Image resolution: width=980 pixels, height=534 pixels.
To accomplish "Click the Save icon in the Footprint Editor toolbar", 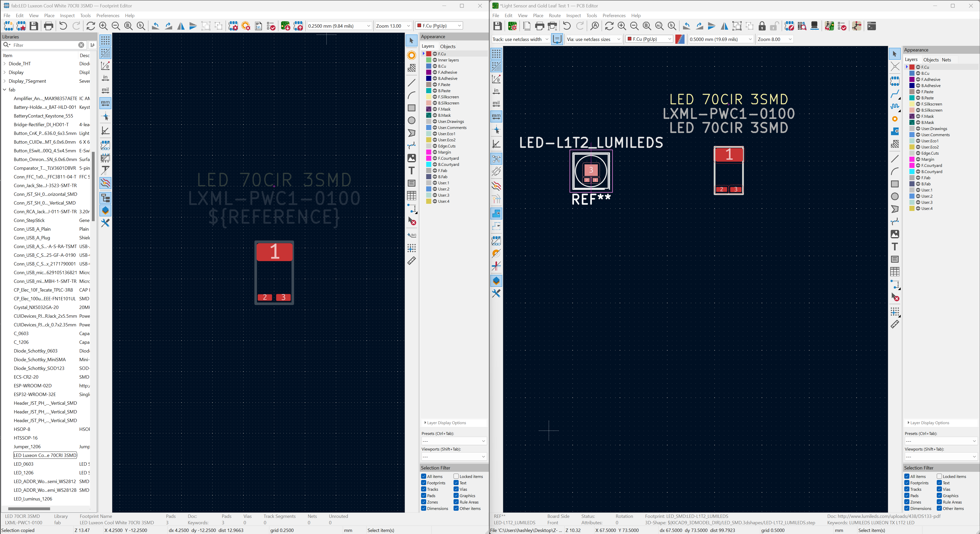I will click(x=34, y=26).
